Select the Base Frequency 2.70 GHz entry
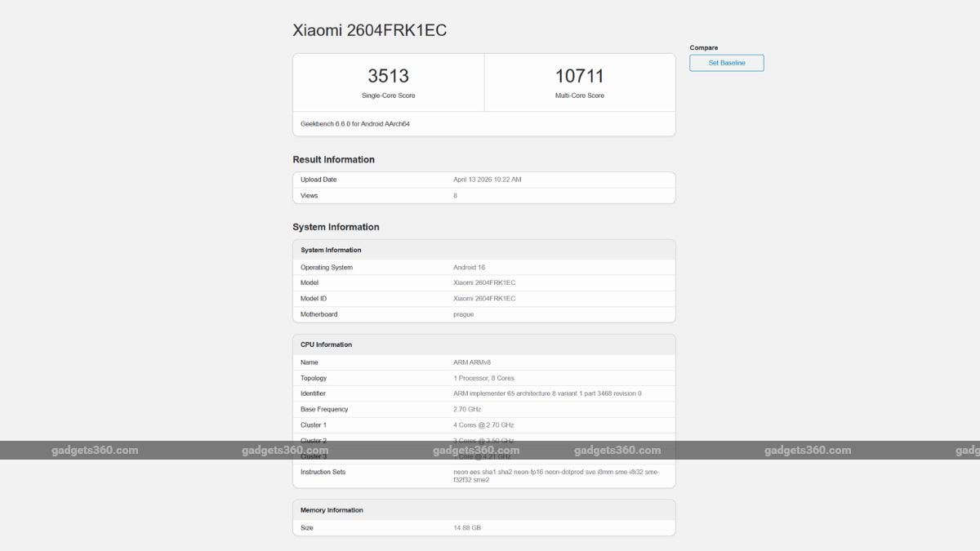This screenshot has height=551, width=980. pyautogui.click(x=483, y=409)
